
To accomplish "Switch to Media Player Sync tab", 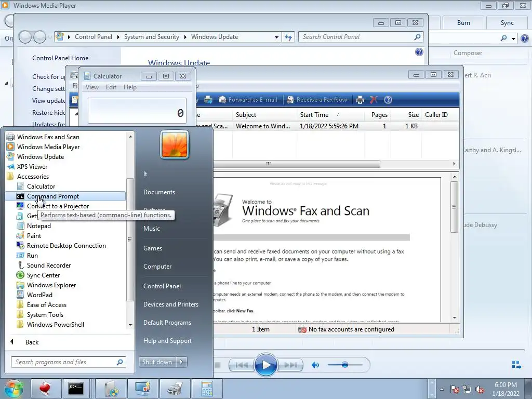I will [x=507, y=23].
